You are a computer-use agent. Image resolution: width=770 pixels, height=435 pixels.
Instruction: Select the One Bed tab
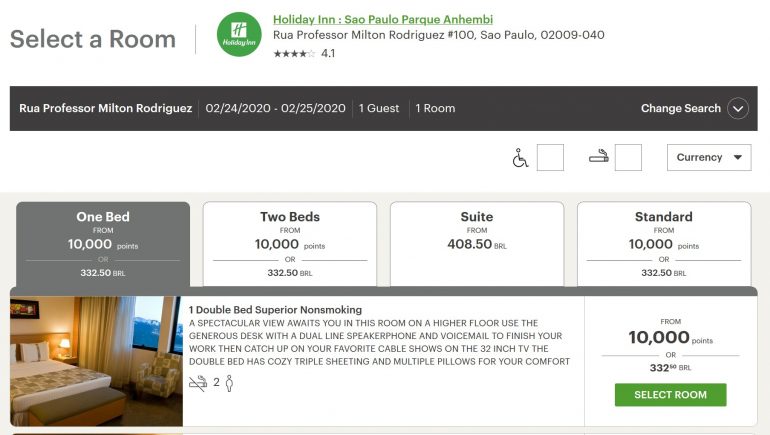coord(103,244)
